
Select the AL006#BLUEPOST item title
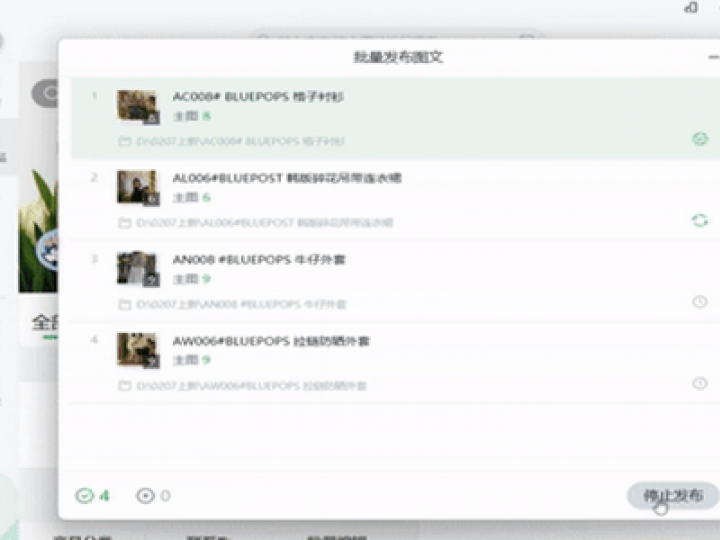[x=287, y=178]
